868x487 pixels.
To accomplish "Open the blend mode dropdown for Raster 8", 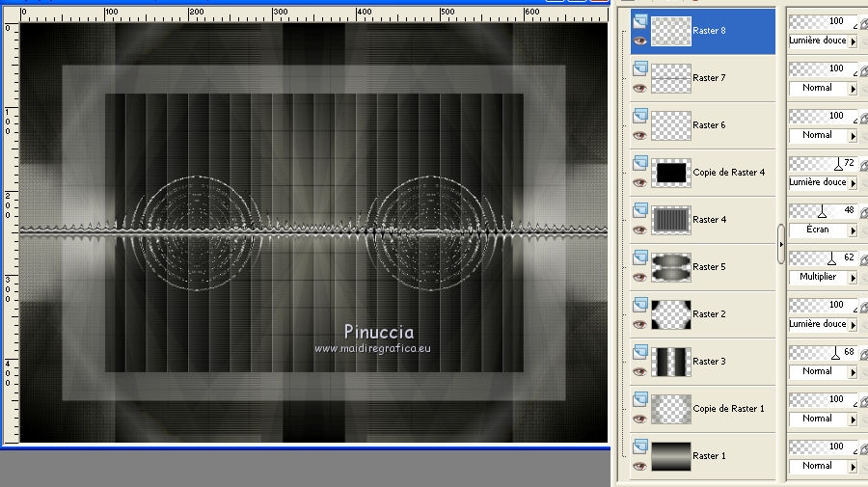I will pyautogui.click(x=824, y=41).
